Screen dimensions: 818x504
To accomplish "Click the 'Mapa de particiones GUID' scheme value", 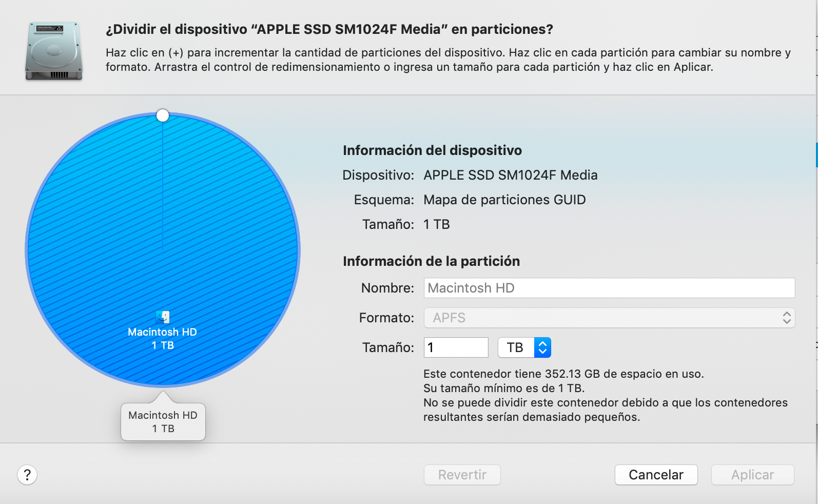I will (504, 200).
